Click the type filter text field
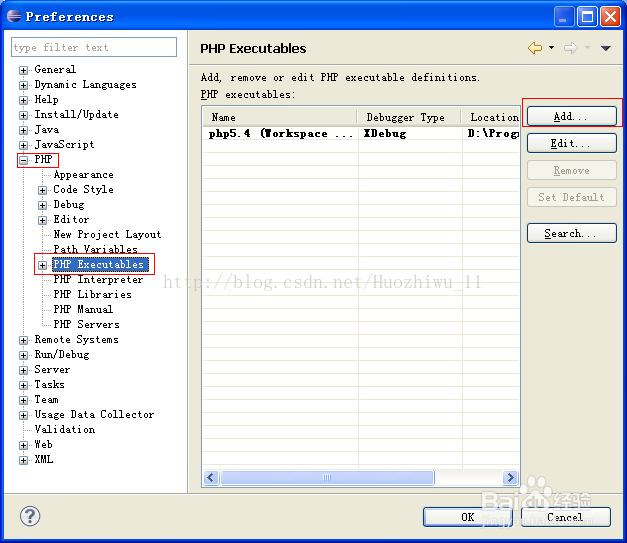Image resolution: width=627 pixels, height=543 pixels. pyautogui.click(x=94, y=47)
